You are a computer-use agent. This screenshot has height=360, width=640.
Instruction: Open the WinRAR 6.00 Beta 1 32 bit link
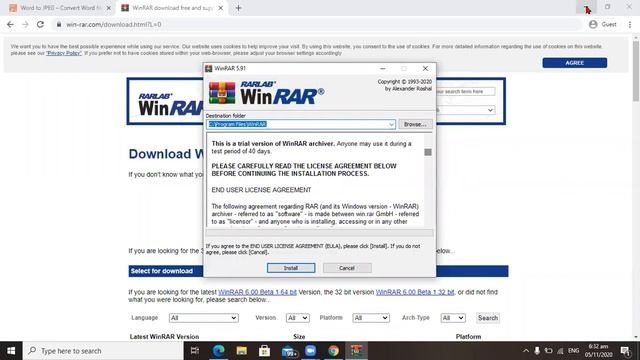tap(415, 292)
